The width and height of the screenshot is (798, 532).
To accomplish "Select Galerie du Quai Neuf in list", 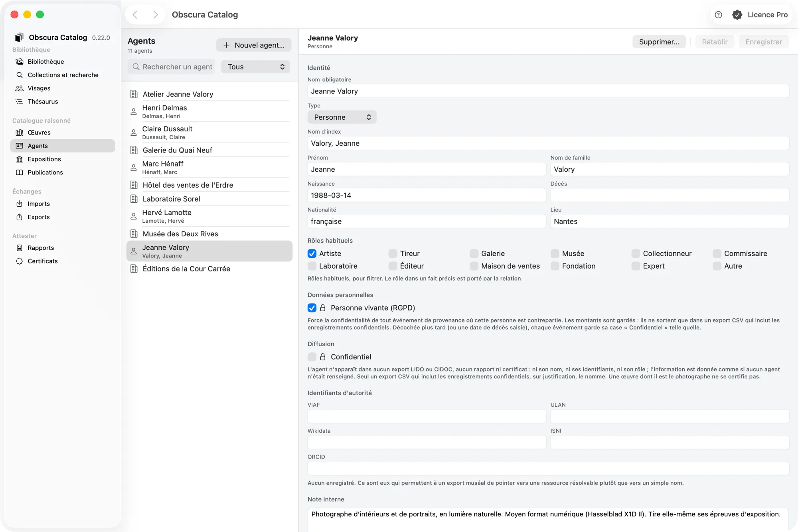I will 209,150.
